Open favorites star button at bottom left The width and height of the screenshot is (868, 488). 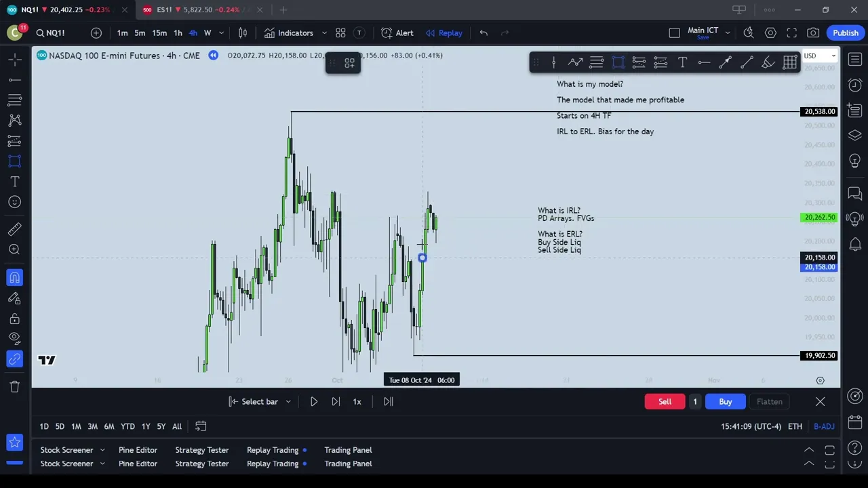14,443
